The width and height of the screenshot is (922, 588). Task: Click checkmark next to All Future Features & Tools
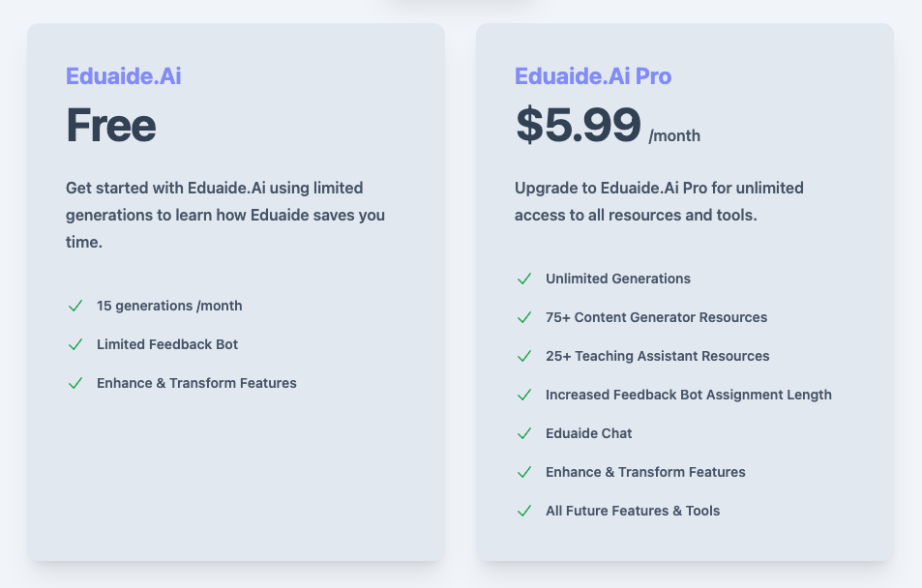[523, 511]
